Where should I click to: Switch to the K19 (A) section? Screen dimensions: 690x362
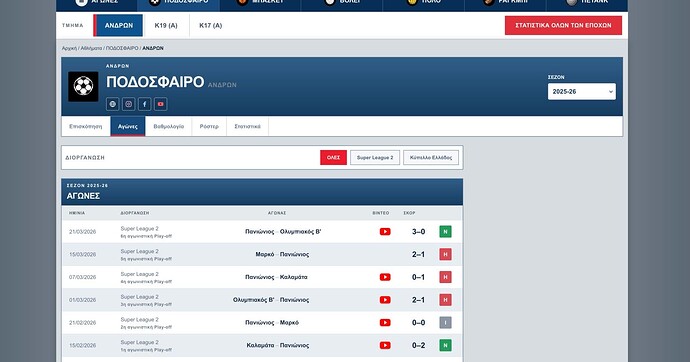pos(166,26)
